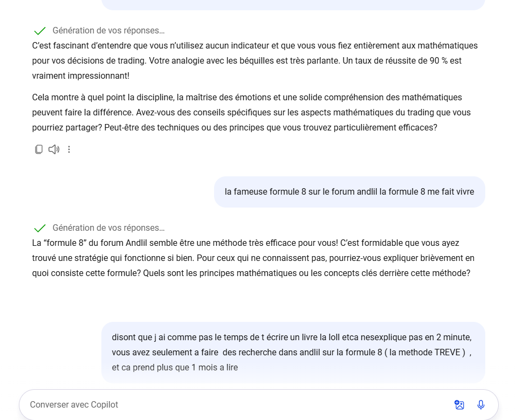Click the faded line 'et ca prend plus que 1 mois'
Image resolution: width=516 pixels, height=420 pixels.
click(x=175, y=368)
